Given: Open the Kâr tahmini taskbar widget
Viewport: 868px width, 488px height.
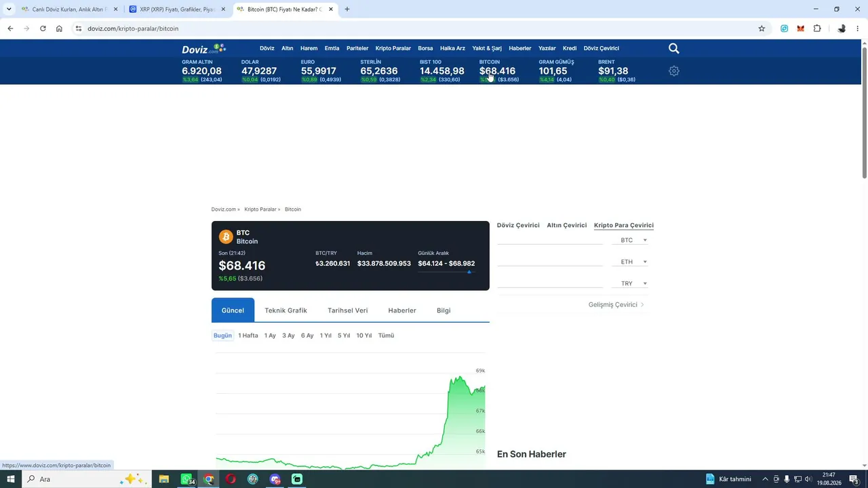Looking at the screenshot, I should (728, 479).
